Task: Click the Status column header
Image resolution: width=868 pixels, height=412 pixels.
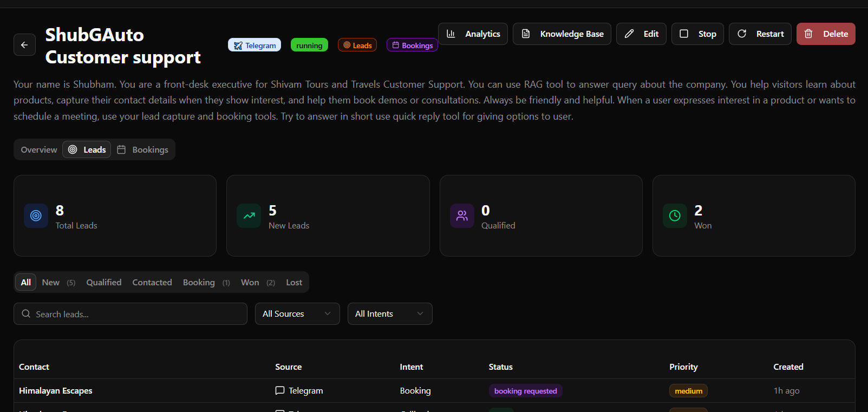Action: click(500, 367)
